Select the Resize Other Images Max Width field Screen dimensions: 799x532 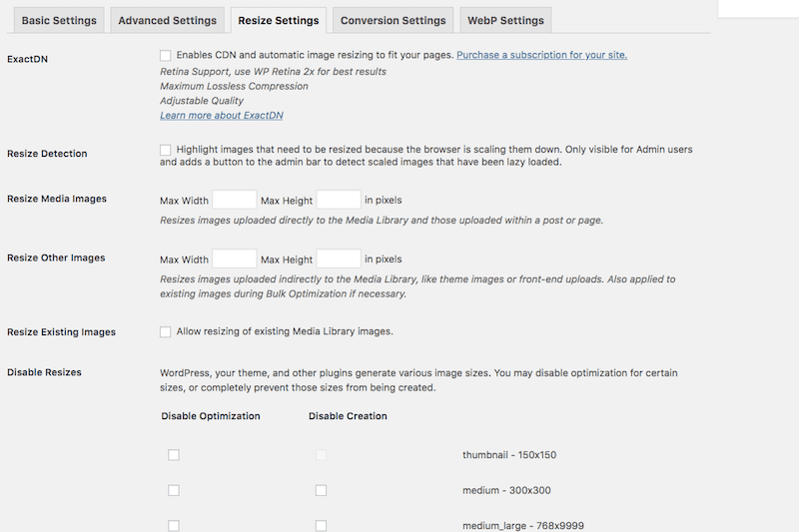click(235, 259)
